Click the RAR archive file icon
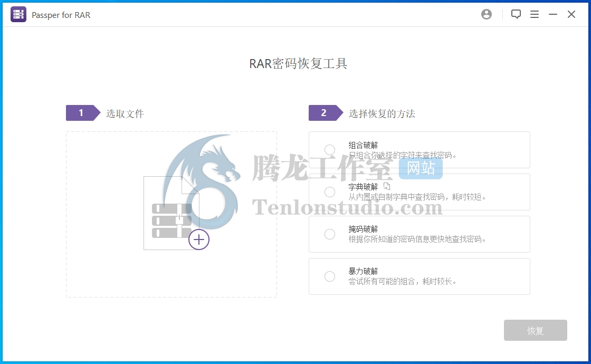 (171, 213)
